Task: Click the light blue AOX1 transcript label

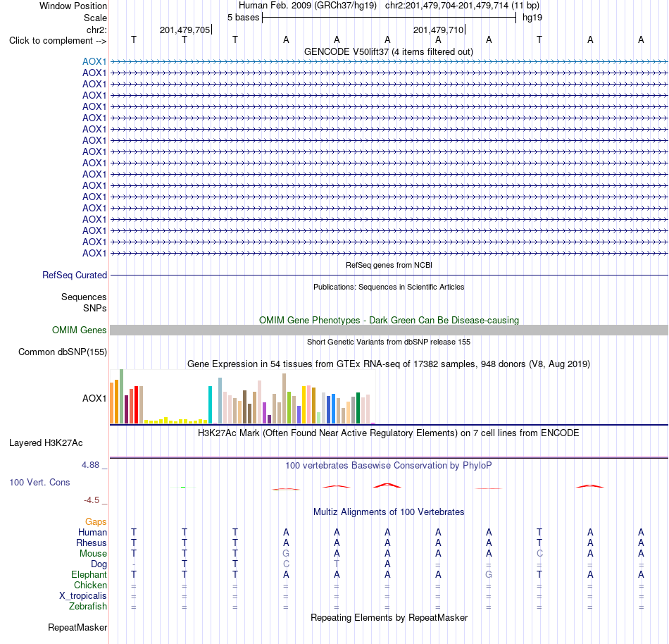Action: pos(94,61)
